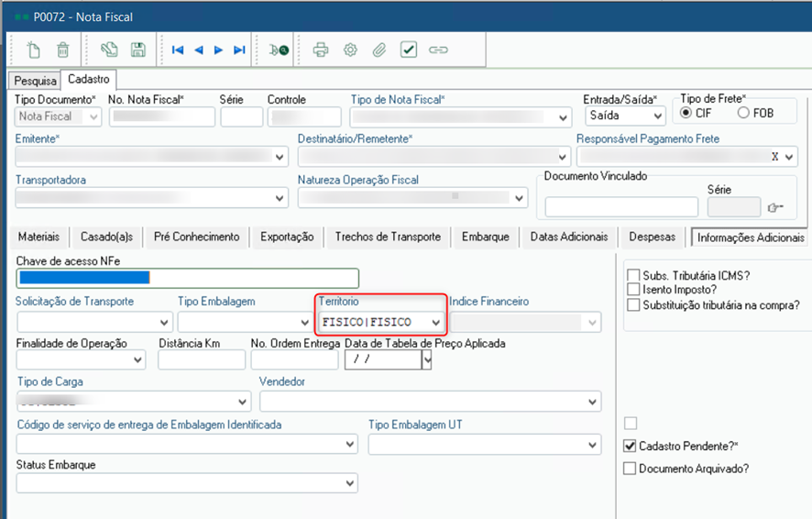The image size is (812, 519).
Task: Click the Distância Km field
Action: click(x=202, y=359)
